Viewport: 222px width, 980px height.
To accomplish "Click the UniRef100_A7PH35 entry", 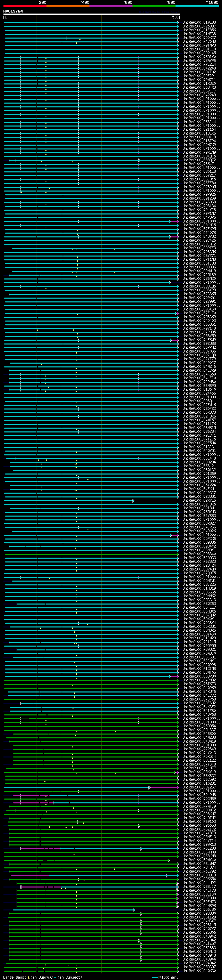I will (x=199, y=332).
